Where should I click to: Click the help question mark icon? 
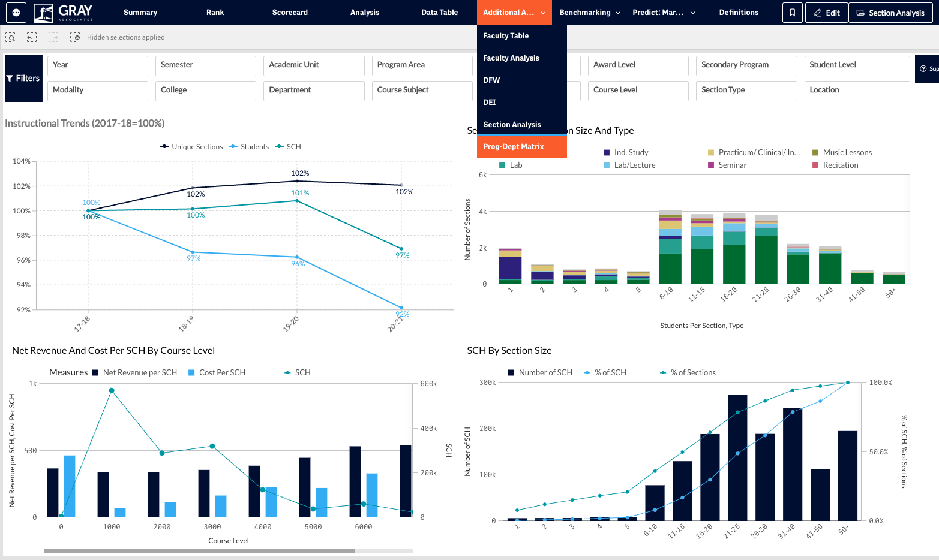(923, 69)
